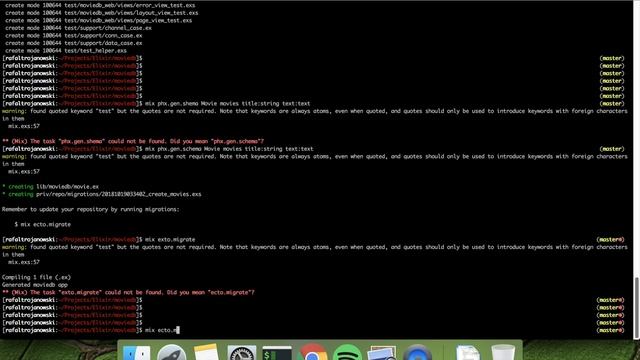Click the terminal vertical scrollbar thumb
The width and height of the screenshot is (640, 360).
[x=636, y=308]
